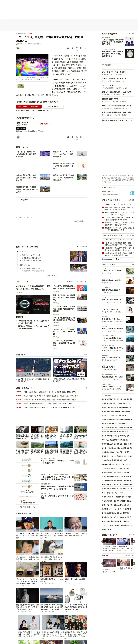Open ranking item 女性が刺され搬送
The height and width of the screenshot is (644, 138).
tap(119, 209)
